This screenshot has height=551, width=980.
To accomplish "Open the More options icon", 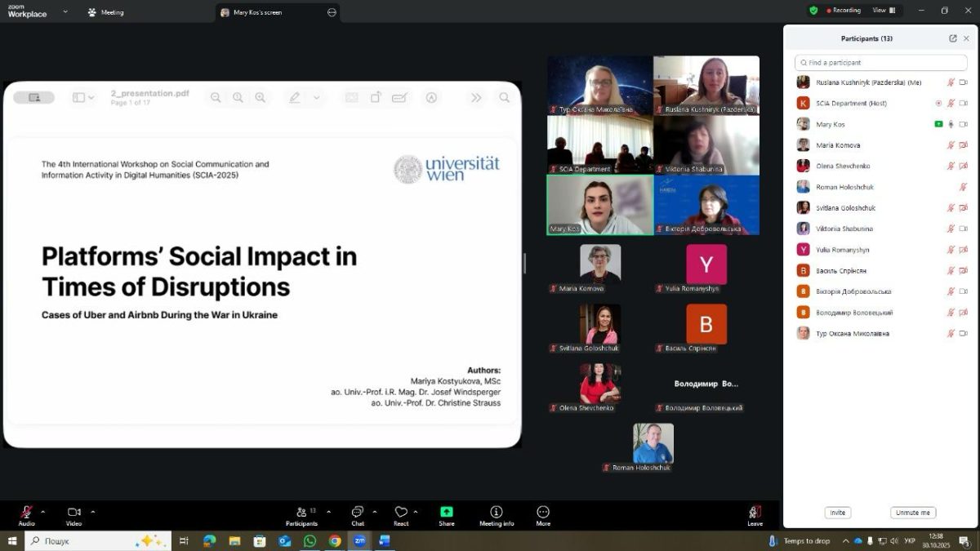I will click(543, 512).
